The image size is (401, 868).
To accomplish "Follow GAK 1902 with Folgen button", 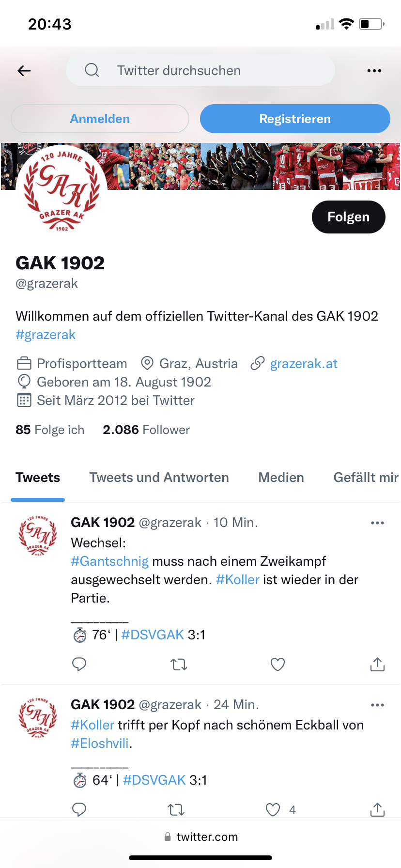I will [349, 217].
